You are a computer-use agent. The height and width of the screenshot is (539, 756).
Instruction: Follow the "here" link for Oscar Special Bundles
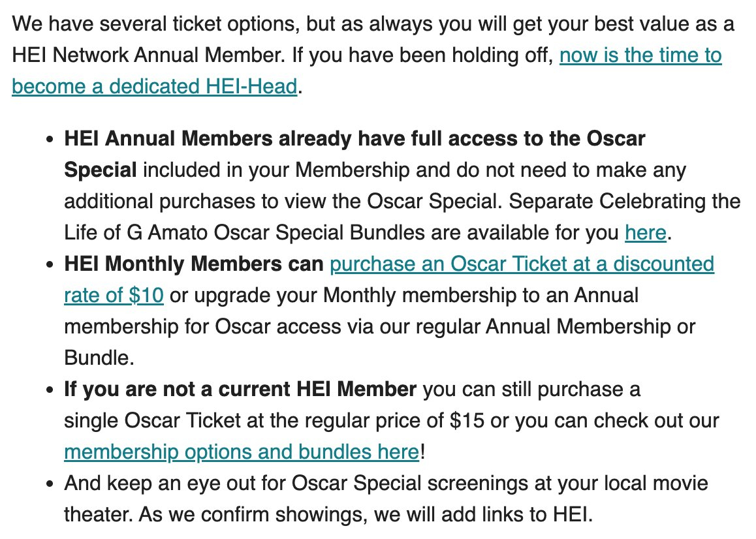point(645,232)
